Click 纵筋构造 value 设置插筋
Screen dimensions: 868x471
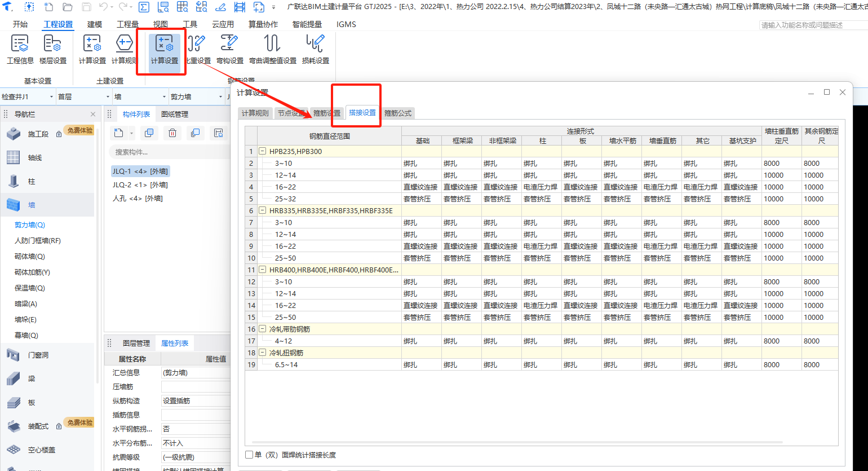[x=195, y=400]
